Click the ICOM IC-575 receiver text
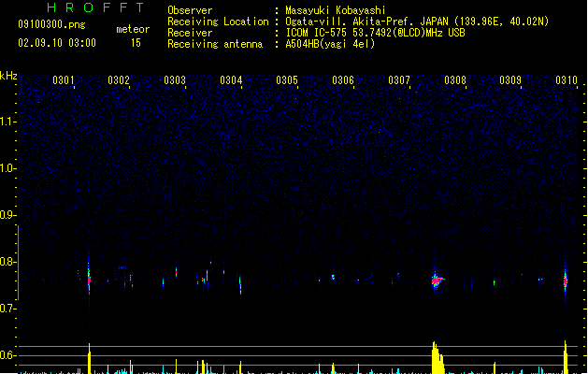 [x=376, y=33]
